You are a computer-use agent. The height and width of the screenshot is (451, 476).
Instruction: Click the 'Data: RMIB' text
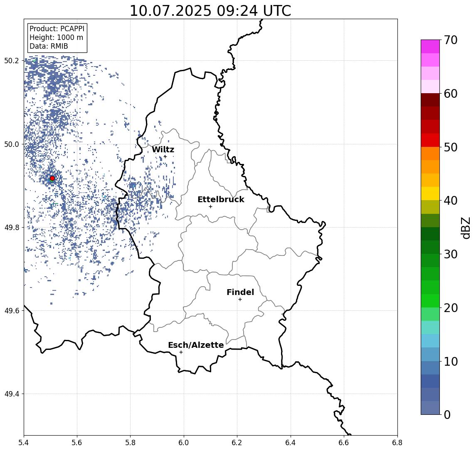click(49, 46)
